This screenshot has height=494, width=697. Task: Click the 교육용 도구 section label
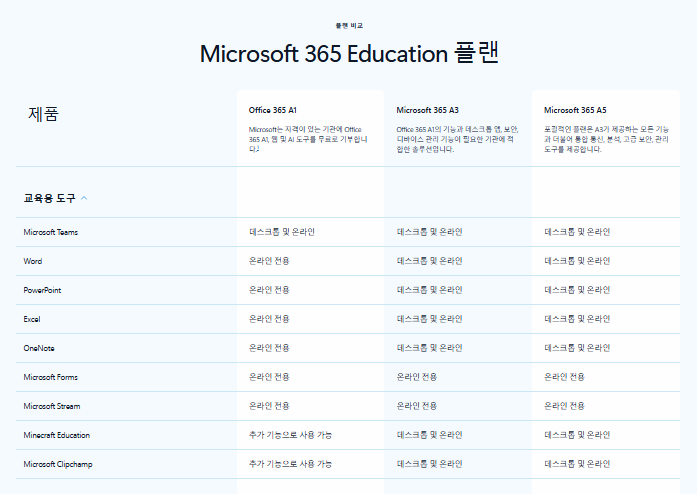click(x=49, y=198)
